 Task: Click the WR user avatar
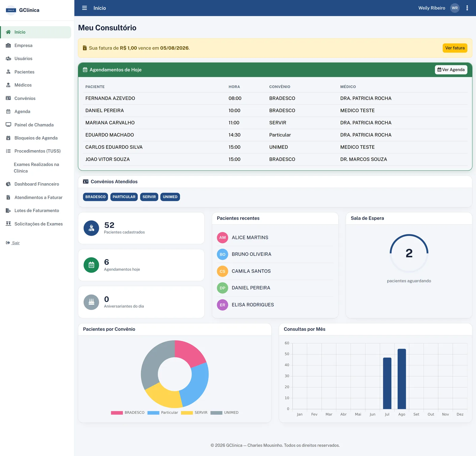455,8
